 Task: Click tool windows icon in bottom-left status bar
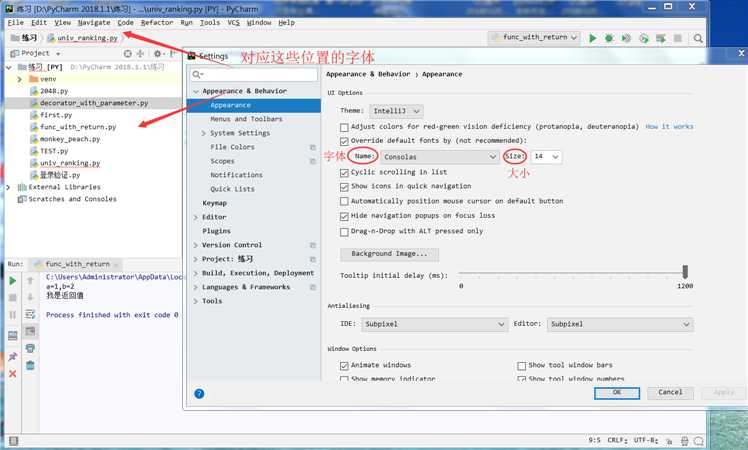point(13,441)
